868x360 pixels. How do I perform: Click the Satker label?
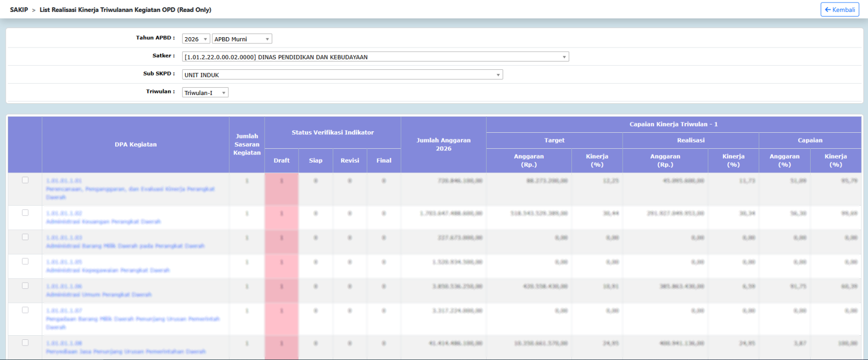164,56
